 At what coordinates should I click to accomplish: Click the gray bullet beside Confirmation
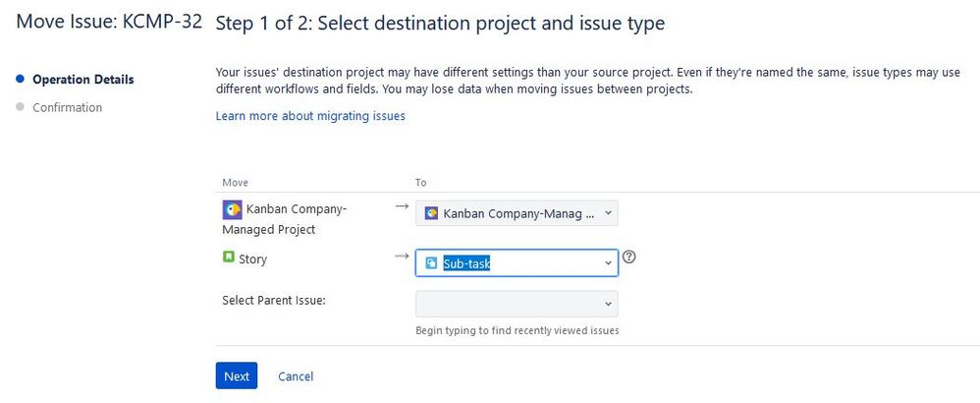(x=20, y=107)
